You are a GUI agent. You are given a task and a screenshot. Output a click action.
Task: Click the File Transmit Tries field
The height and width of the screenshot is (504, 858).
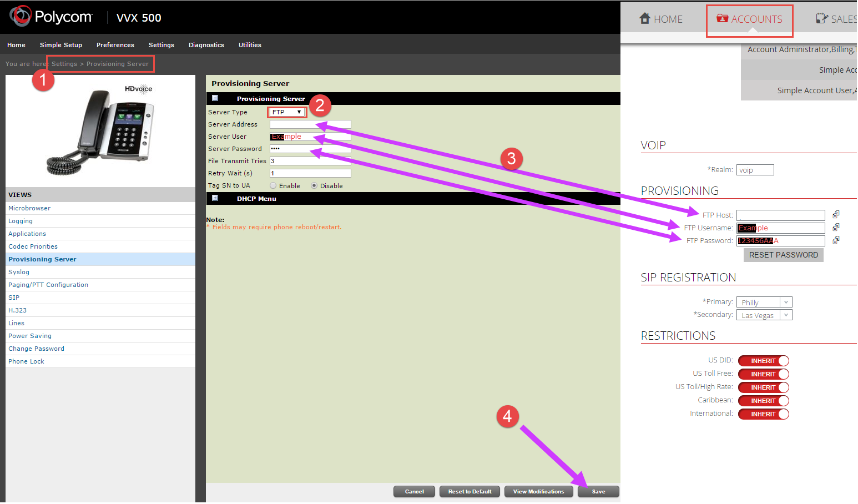[310, 161]
